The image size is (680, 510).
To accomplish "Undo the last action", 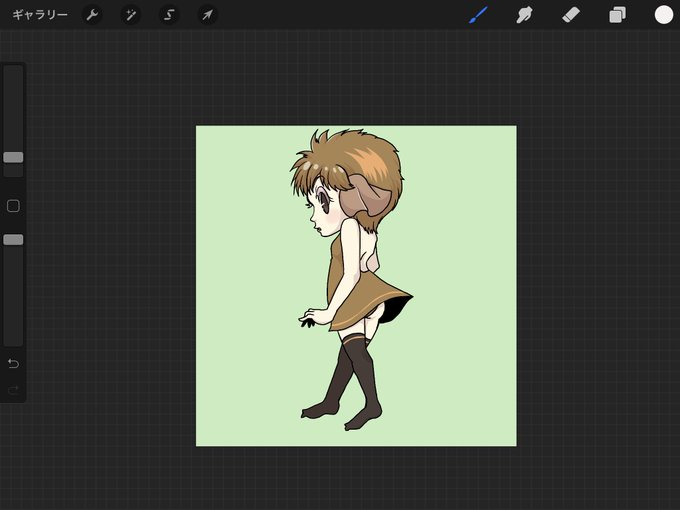I will click(13, 363).
